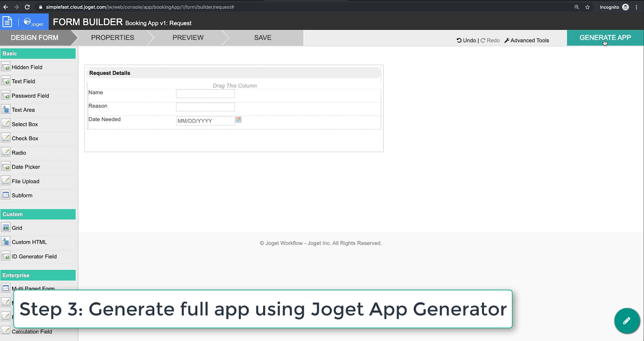Click the Save step

[262, 37]
